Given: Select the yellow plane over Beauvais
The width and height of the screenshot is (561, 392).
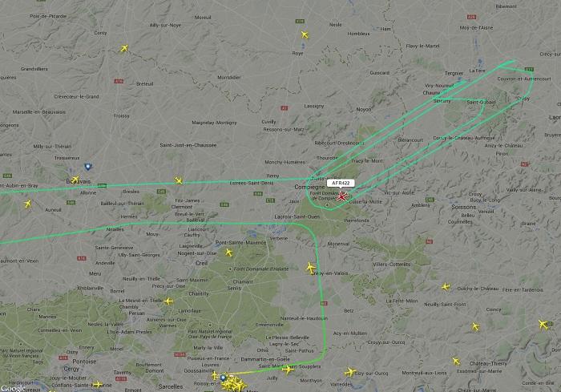Looking at the screenshot, I should point(75,179).
